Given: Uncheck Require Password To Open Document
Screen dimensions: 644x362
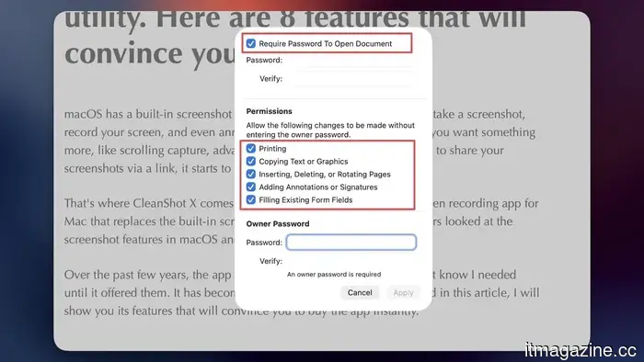Looking at the screenshot, I should click(x=251, y=43).
